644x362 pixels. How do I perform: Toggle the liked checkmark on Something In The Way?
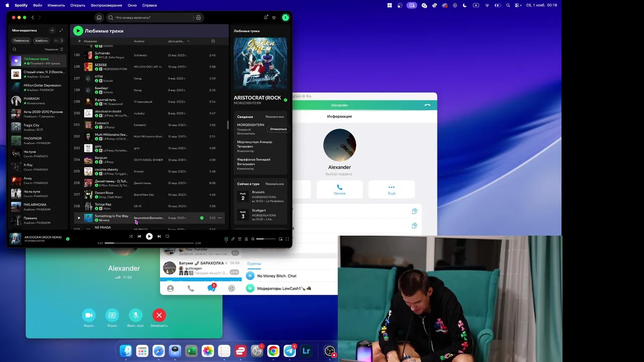(202, 218)
